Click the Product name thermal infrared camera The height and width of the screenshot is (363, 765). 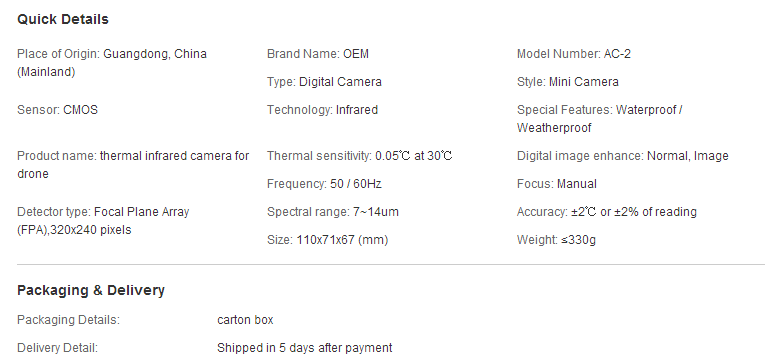tap(133, 165)
